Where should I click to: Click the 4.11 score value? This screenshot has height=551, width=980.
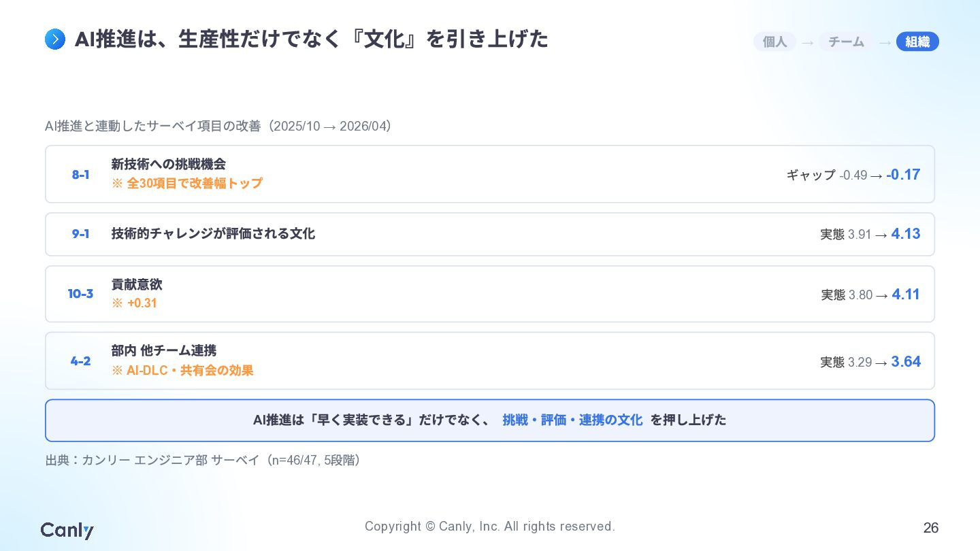point(906,295)
